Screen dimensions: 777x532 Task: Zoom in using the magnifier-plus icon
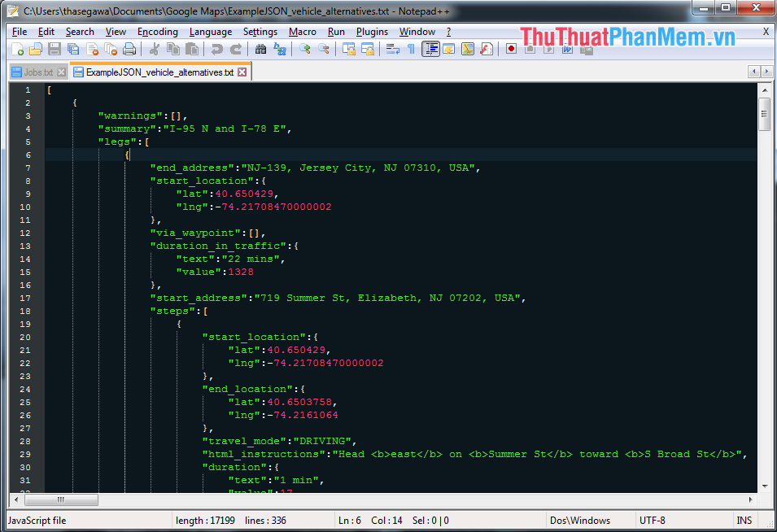(x=307, y=49)
